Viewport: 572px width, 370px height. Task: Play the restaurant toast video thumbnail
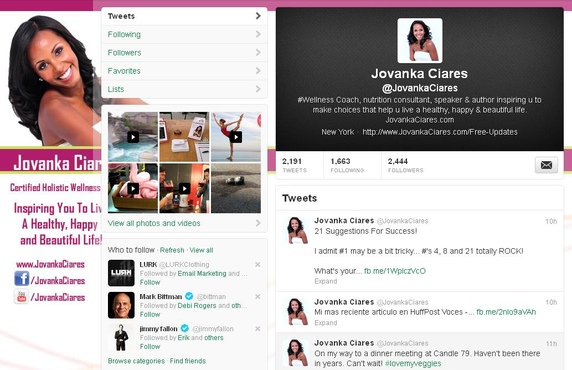(185, 188)
